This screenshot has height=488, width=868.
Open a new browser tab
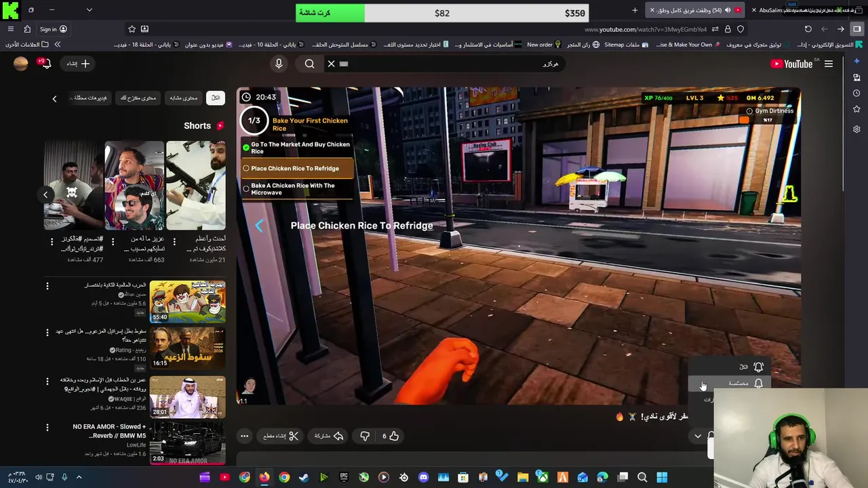click(635, 10)
